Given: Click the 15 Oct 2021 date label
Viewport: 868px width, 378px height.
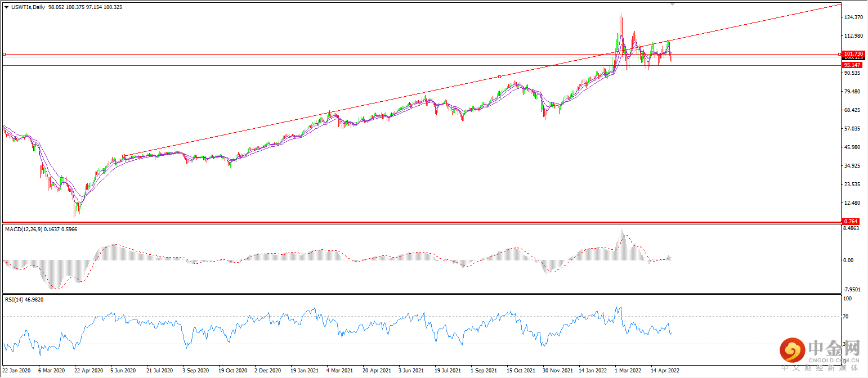Looking at the screenshot, I should coord(521,371).
